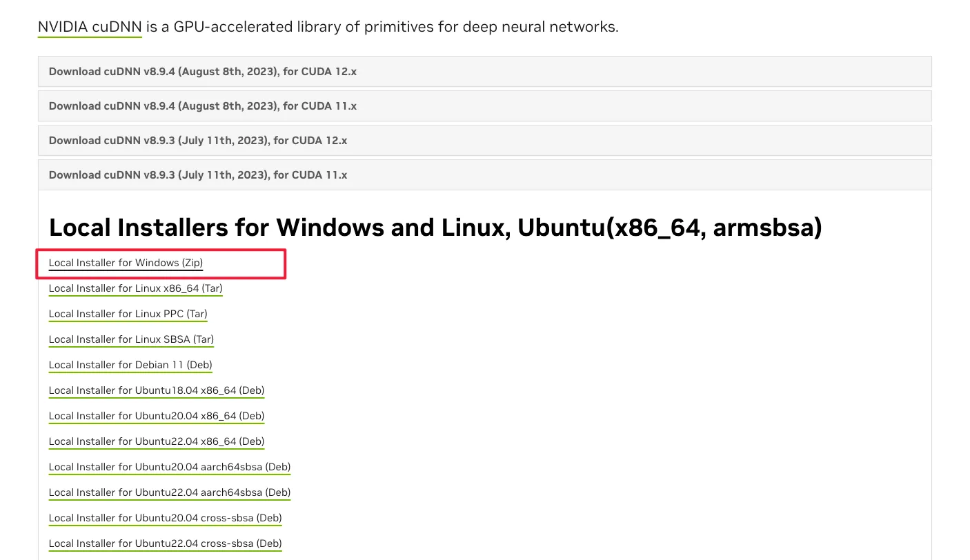Expand cuDNN v8.9.3 for CUDA 12.x section
Screen dimensions: 970x560
click(197, 141)
